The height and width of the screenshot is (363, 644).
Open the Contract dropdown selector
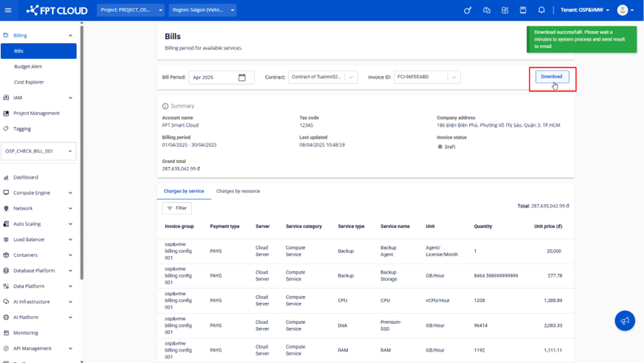322,77
